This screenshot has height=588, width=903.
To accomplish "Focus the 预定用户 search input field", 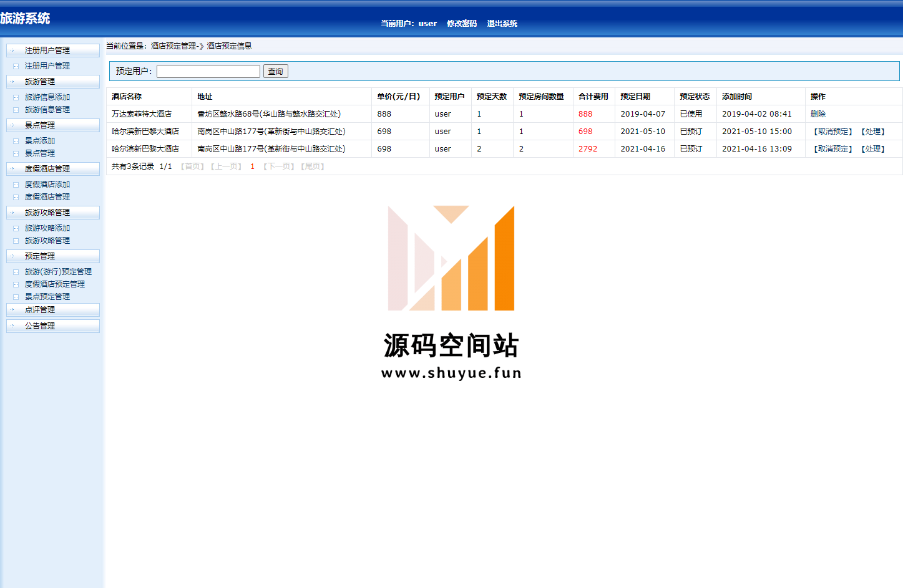I will tap(208, 72).
